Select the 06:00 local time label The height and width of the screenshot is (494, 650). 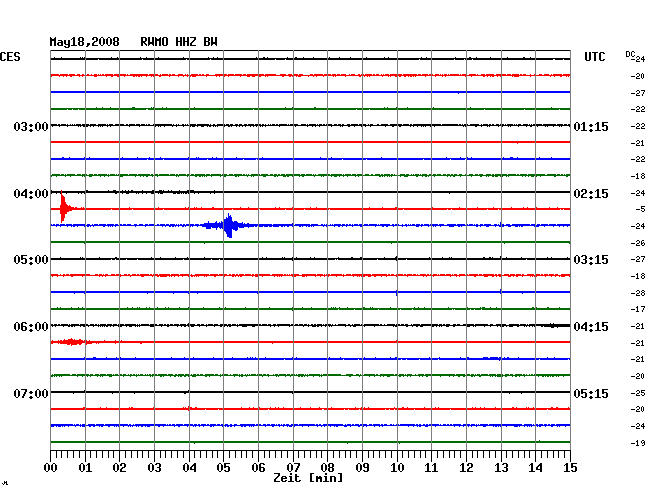(31, 327)
